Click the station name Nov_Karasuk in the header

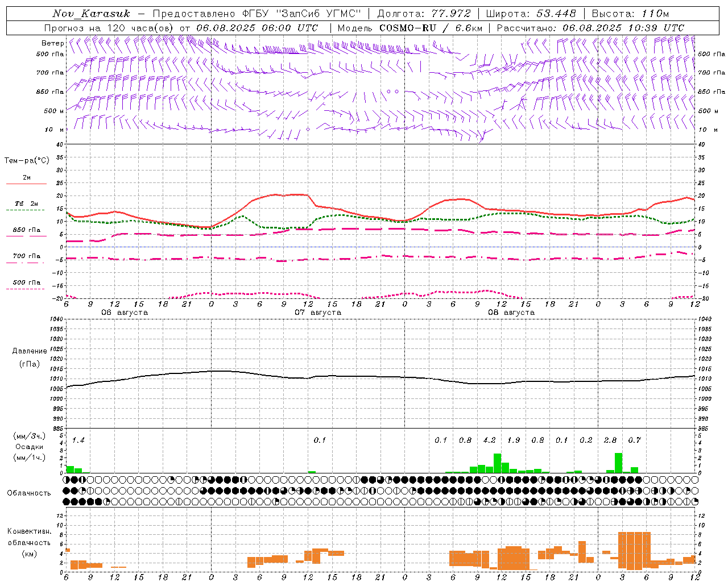91,14
